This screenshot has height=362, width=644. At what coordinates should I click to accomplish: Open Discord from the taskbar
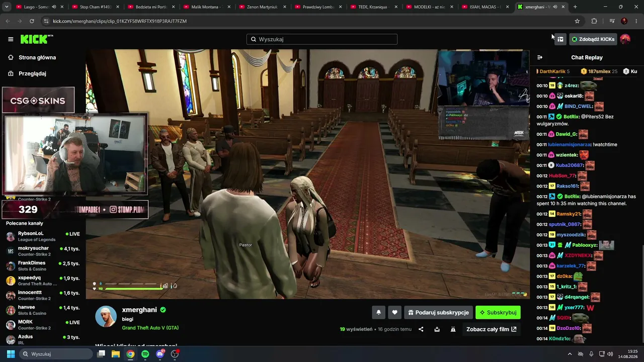click(x=160, y=354)
